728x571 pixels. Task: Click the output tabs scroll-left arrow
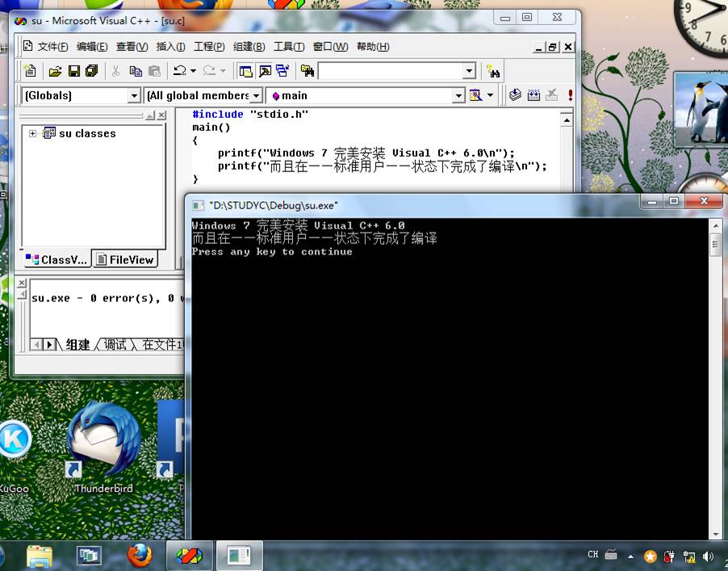click(36, 345)
